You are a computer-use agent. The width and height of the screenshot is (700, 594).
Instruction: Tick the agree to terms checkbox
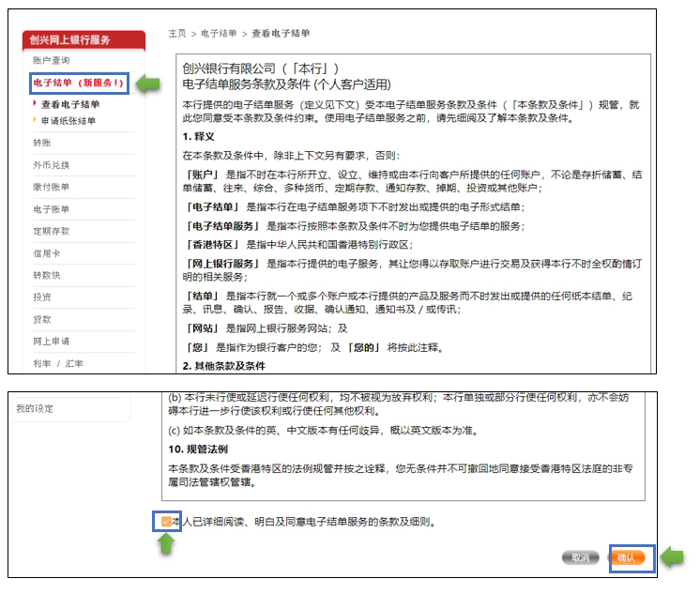(x=166, y=522)
